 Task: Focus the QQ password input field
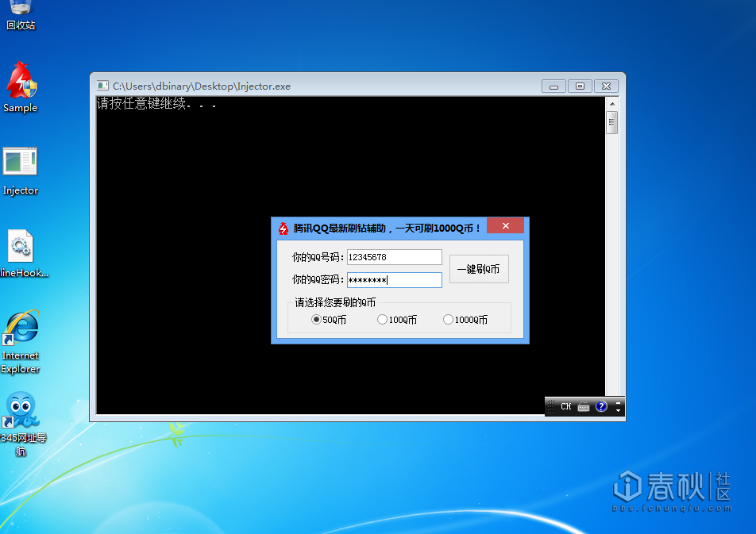pyautogui.click(x=395, y=280)
